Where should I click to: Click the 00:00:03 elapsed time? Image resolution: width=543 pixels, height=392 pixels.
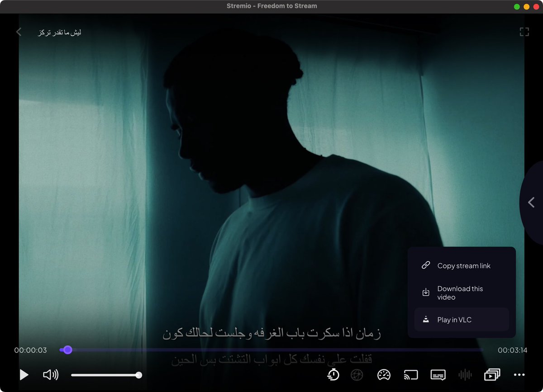coord(30,350)
